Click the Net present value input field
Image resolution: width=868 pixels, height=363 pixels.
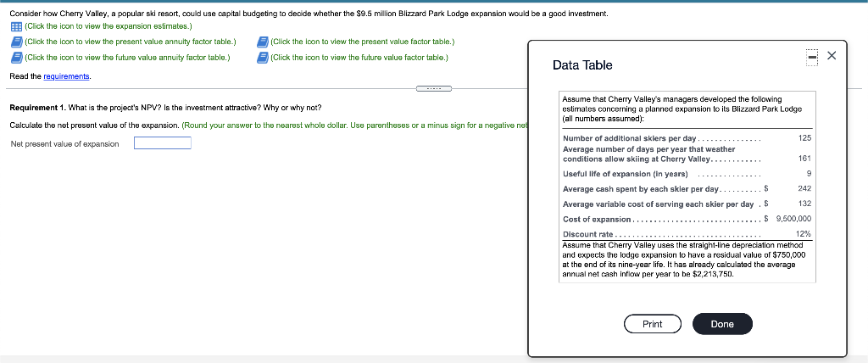pyautogui.click(x=163, y=143)
